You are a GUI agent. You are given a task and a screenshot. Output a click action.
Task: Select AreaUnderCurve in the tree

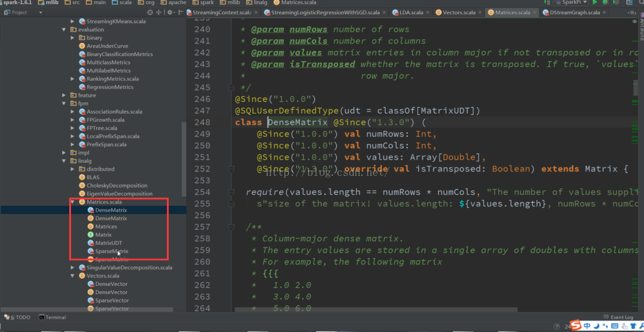107,46
